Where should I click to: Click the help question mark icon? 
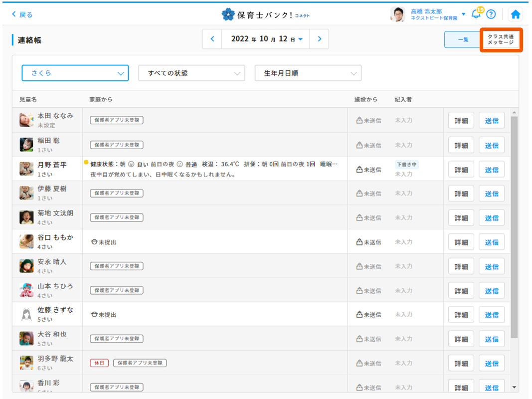click(491, 14)
